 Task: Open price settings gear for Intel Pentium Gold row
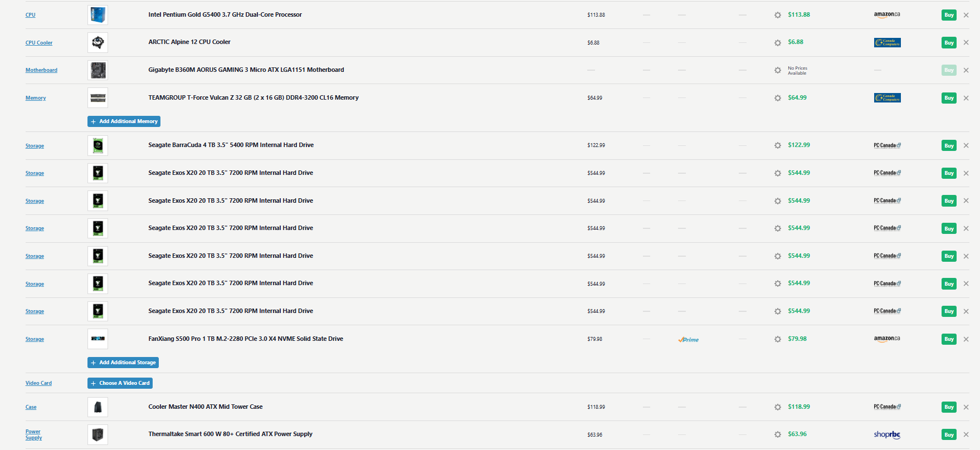(x=778, y=15)
